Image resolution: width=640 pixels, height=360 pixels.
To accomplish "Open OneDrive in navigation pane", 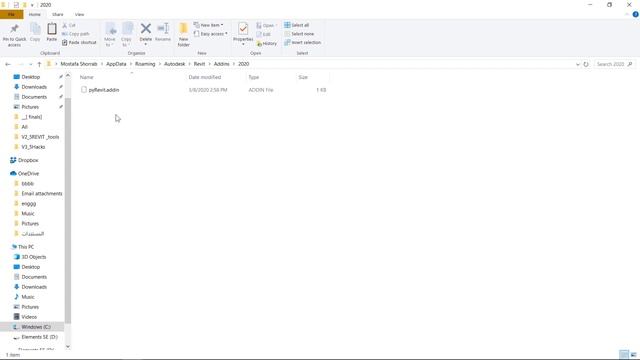I will (x=28, y=173).
